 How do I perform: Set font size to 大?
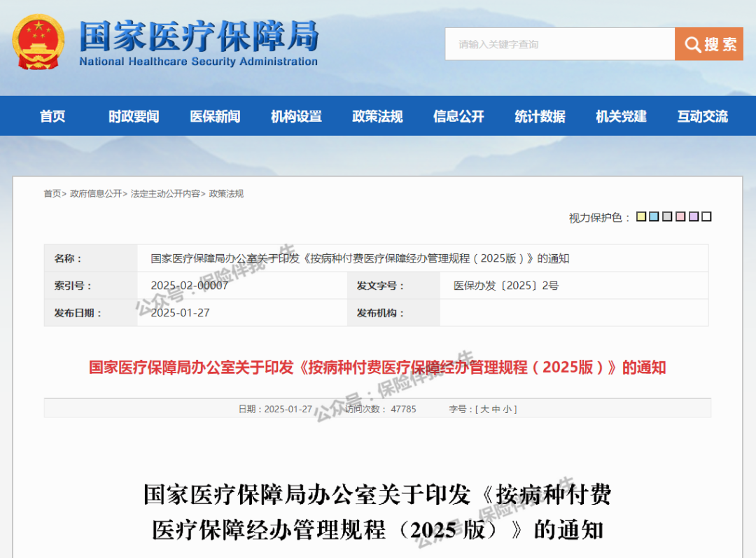click(x=486, y=408)
